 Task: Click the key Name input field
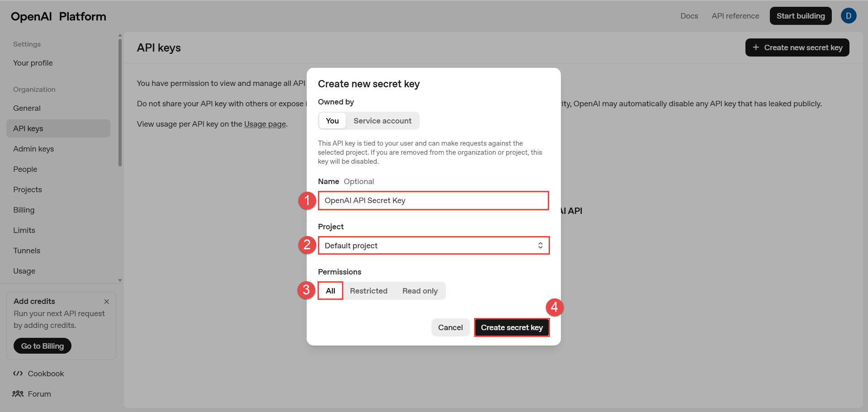tap(433, 200)
